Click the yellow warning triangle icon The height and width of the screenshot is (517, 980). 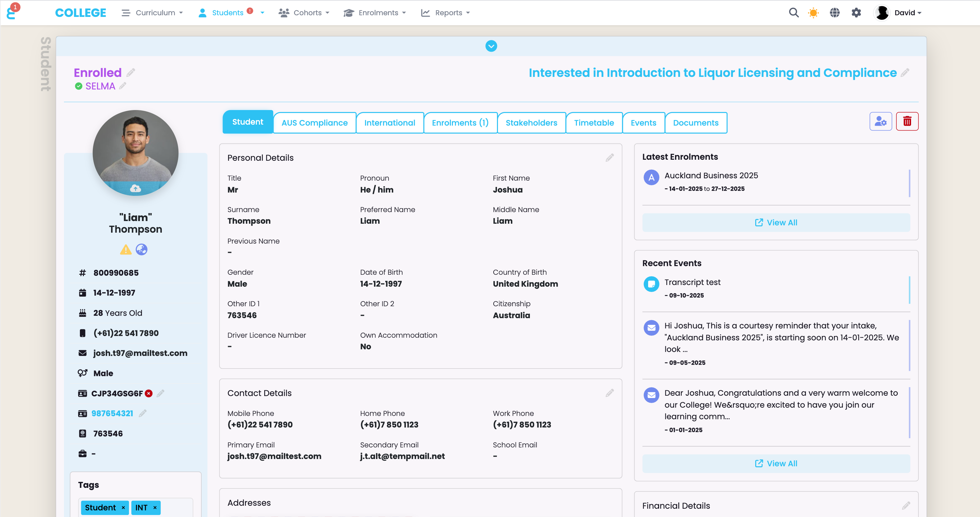pos(126,250)
